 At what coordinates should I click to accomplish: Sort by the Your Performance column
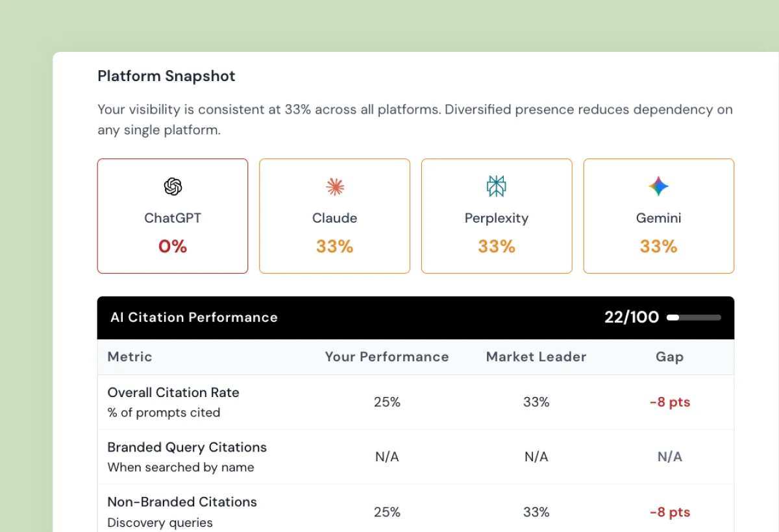click(x=387, y=357)
